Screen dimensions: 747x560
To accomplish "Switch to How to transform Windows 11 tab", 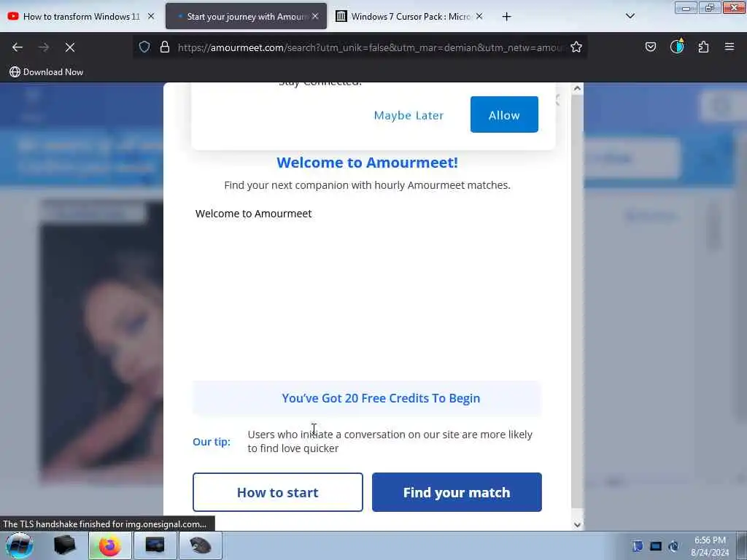I will click(81, 16).
